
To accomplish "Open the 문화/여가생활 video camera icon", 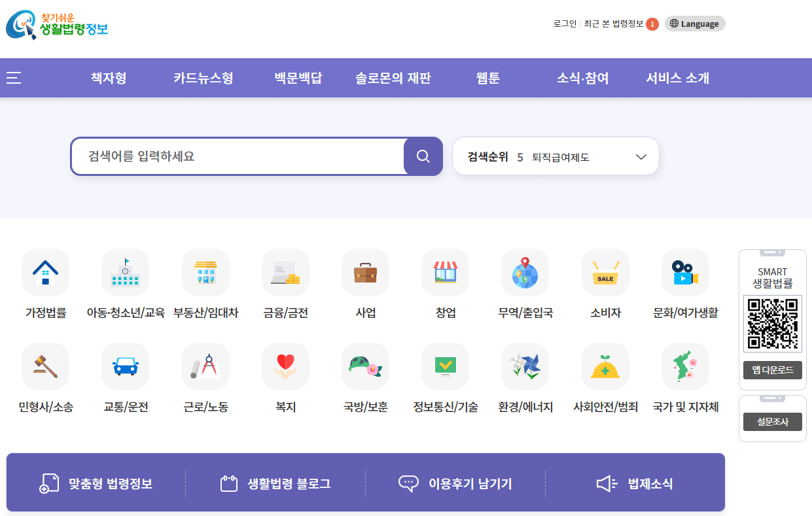I will (x=685, y=272).
